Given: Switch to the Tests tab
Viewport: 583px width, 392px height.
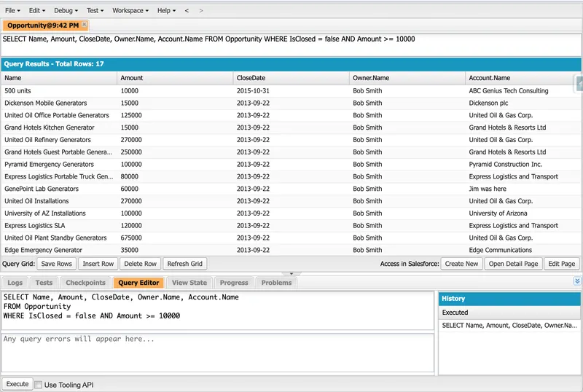Looking at the screenshot, I should (x=44, y=283).
